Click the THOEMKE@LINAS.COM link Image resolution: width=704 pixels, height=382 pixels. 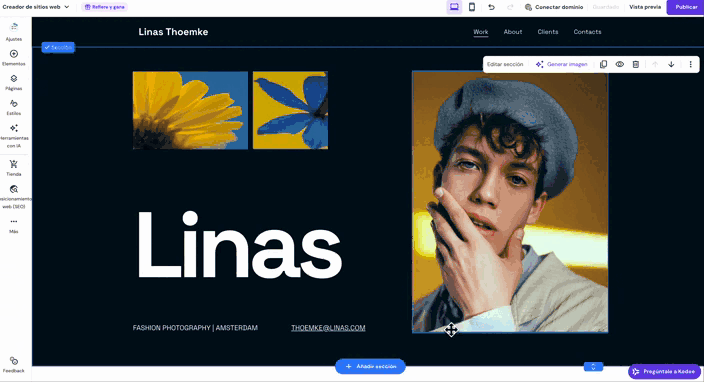pos(328,328)
